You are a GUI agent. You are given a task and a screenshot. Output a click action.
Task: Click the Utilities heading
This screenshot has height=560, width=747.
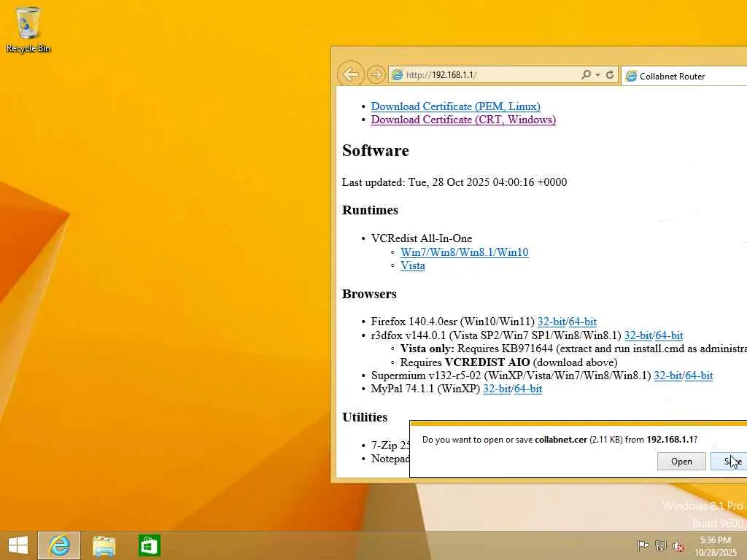pos(365,417)
